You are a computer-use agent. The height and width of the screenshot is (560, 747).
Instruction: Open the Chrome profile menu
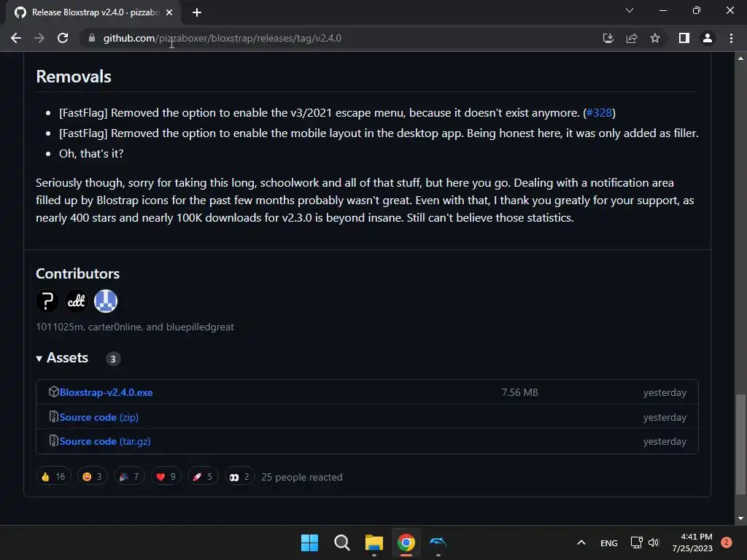pyautogui.click(x=708, y=38)
